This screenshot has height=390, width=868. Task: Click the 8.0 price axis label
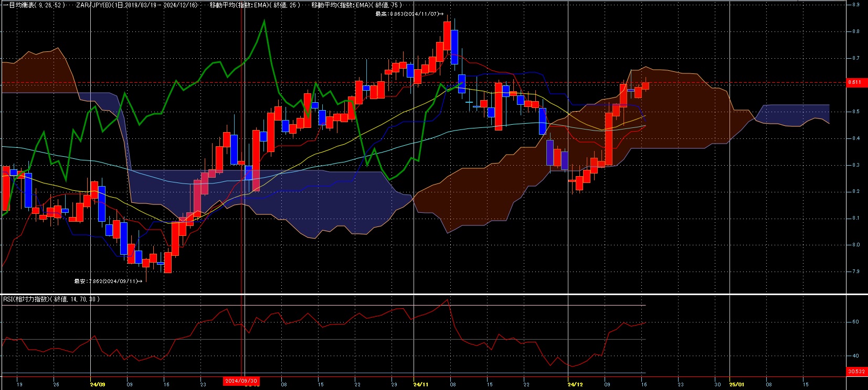point(856,245)
